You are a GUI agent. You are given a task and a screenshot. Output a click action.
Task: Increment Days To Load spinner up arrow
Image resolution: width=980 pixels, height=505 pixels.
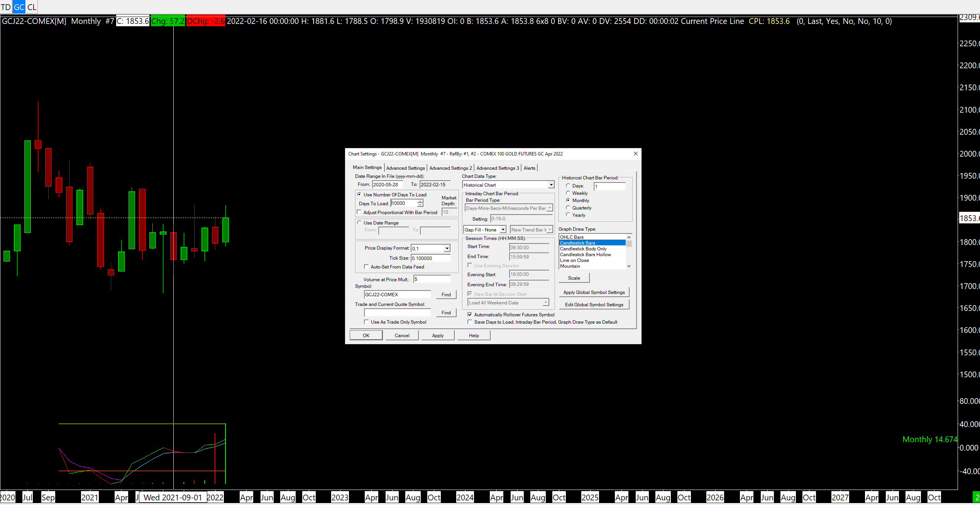tap(420, 201)
